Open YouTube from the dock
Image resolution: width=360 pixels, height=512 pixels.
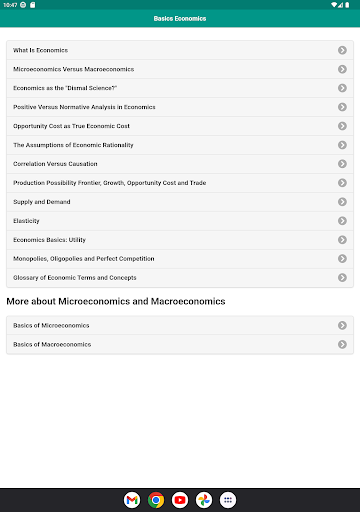[x=180, y=500]
